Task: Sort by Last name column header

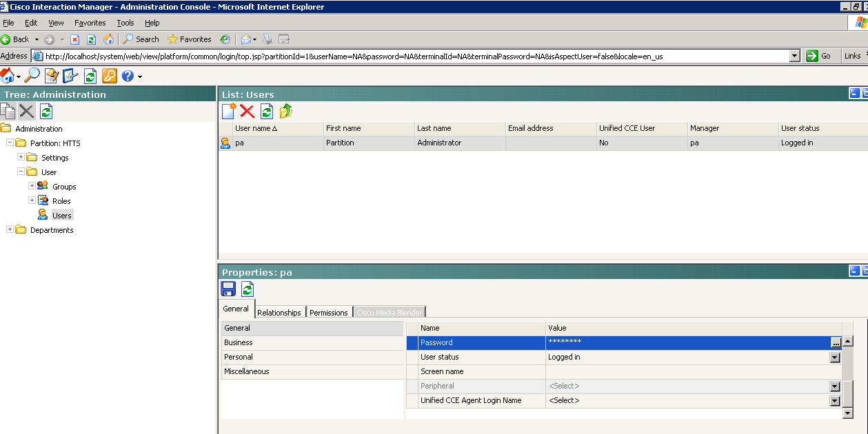Action: pos(460,128)
